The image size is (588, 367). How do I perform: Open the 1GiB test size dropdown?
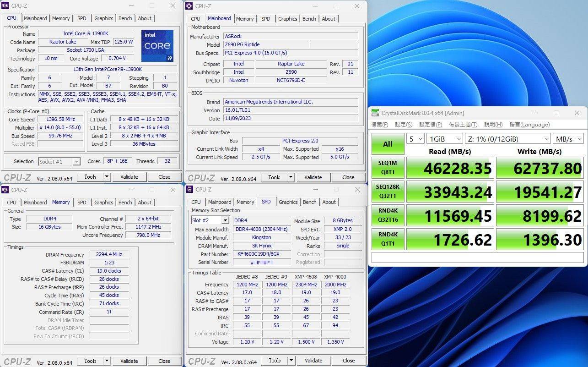445,139
